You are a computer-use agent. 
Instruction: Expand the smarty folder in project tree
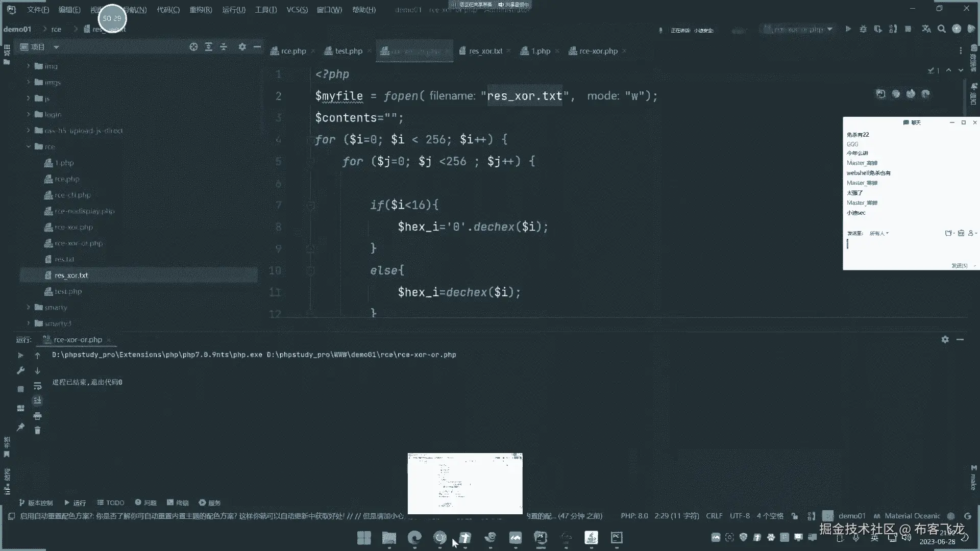click(29, 307)
